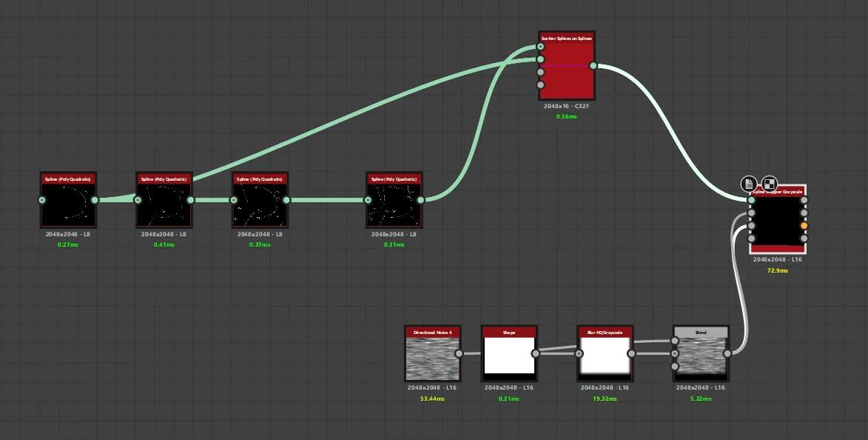Click the 72.9ms timing label
Image resolution: width=868 pixels, height=440 pixels.
(777, 271)
